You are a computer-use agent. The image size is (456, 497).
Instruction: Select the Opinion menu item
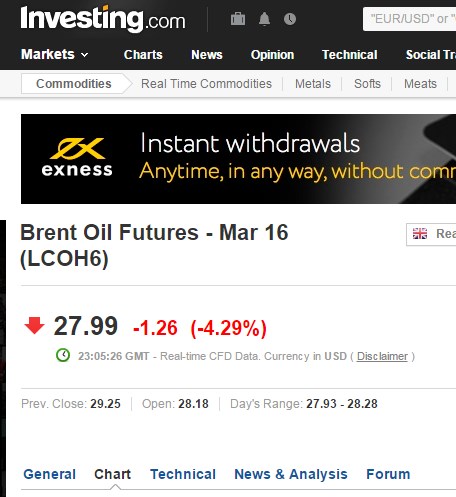click(x=272, y=55)
